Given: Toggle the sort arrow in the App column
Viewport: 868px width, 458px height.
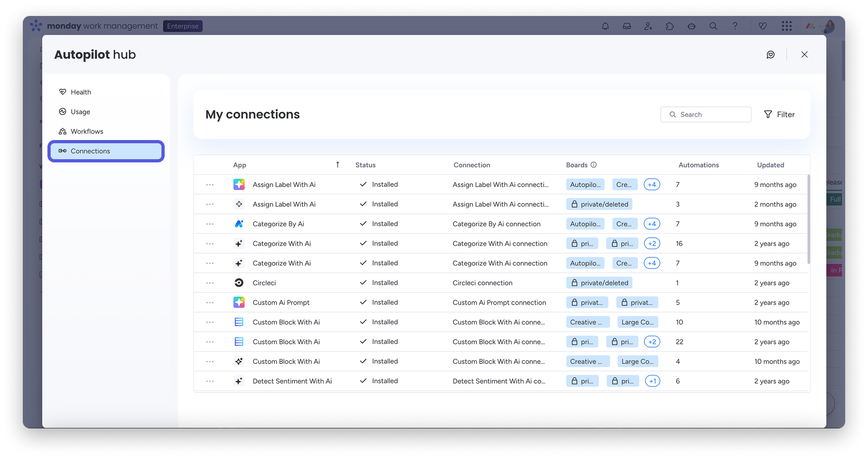Looking at the screenshot, I should click(x=338, y=165).
